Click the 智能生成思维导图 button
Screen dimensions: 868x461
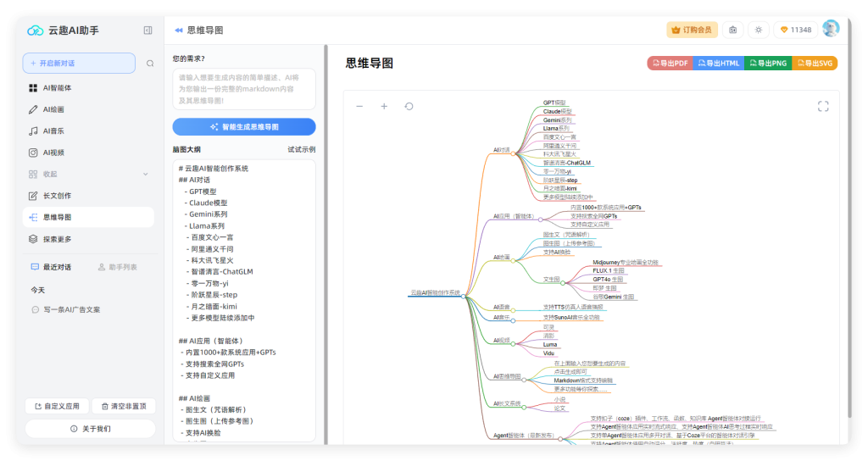(x=244, y=127)
